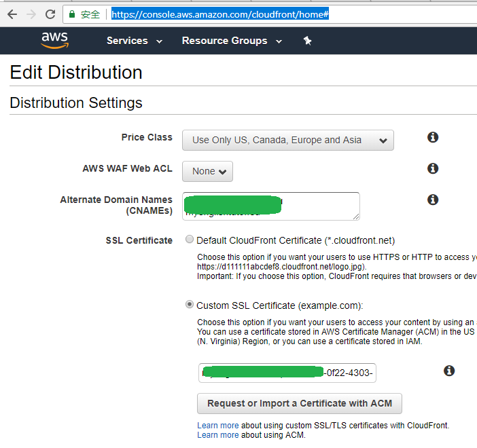Click the info icon beside AWS WAF Web ACL
Image resolution: width=477 pixels, height=448 pixels.
(433, 168)
